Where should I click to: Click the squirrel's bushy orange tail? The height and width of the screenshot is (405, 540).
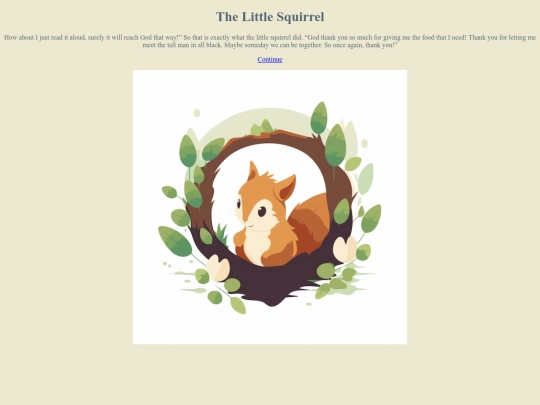(309, 223)
